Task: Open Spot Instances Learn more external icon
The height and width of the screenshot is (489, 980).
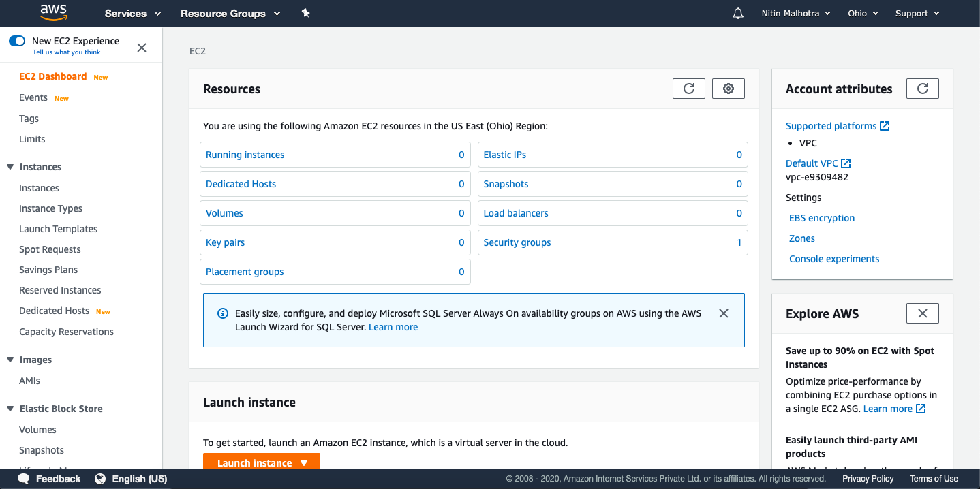Action: [x=921, y=409]
